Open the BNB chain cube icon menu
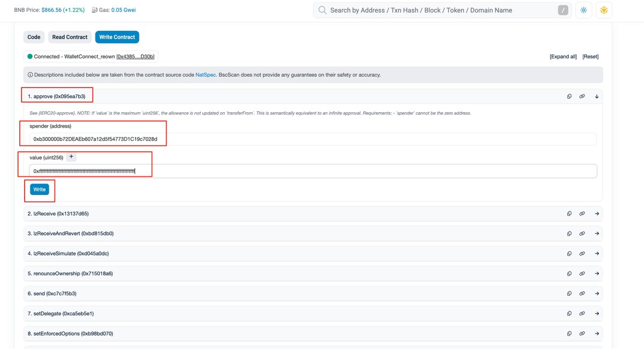Screen dimensions: 644x349 [x=604, y=10]
